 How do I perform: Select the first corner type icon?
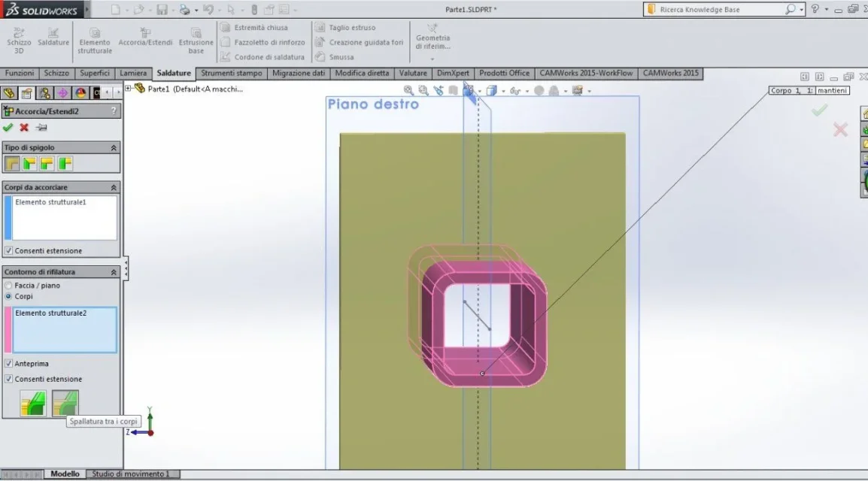pos(12,164)
